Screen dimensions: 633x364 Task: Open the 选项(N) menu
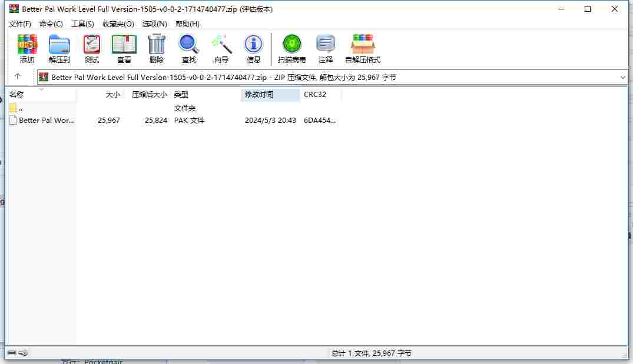click(x=155, y=24)
